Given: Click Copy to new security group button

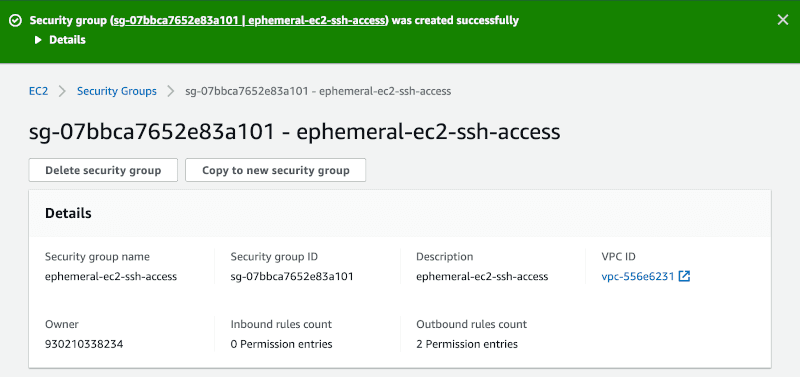Looking at the screenshot, I should pos(276,170).
